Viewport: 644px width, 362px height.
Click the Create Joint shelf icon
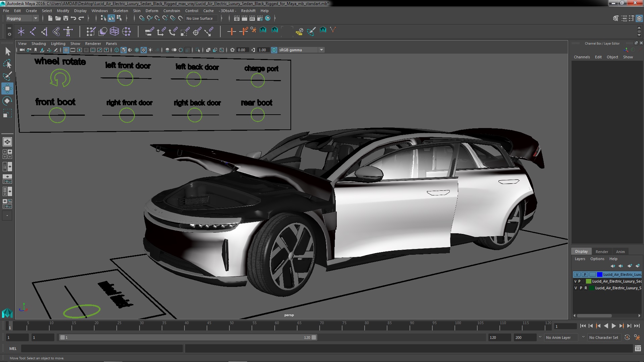point(33,32)
